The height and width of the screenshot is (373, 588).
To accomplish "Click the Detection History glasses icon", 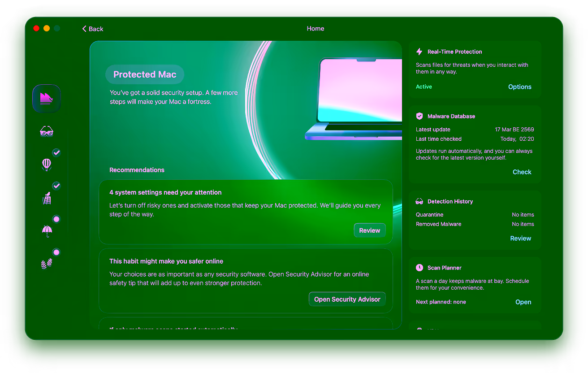I will (x=419, y=201).
